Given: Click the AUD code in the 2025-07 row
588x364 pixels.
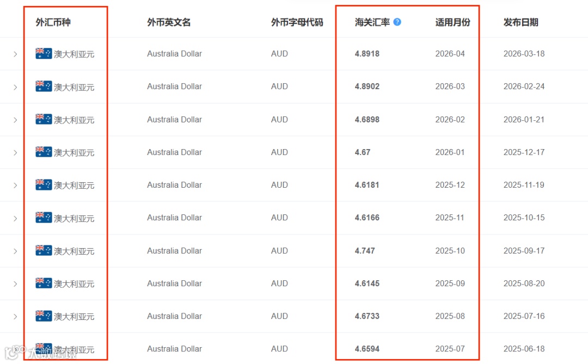Looking at the screenshot, I should point(279,349).
